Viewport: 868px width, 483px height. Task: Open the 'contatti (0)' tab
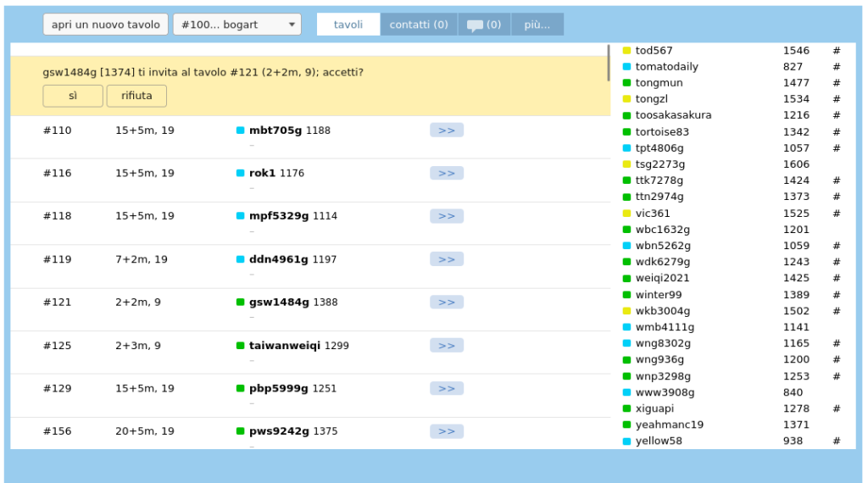click(x=419, y=25)
